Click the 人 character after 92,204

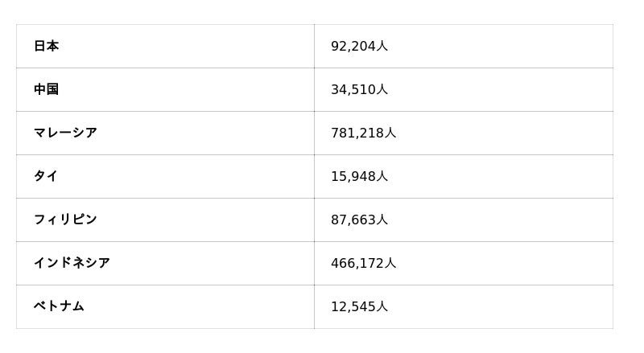tap(382, 47)
